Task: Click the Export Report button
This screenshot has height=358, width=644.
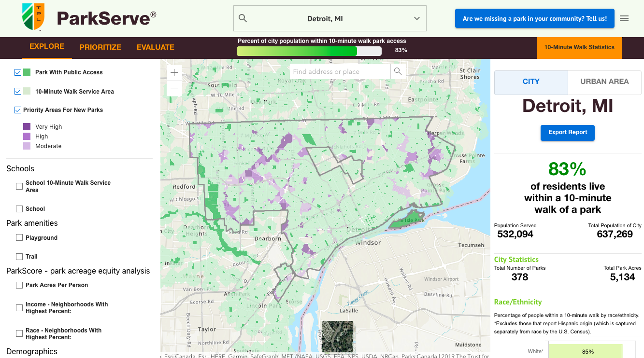Action: [567, 133]
